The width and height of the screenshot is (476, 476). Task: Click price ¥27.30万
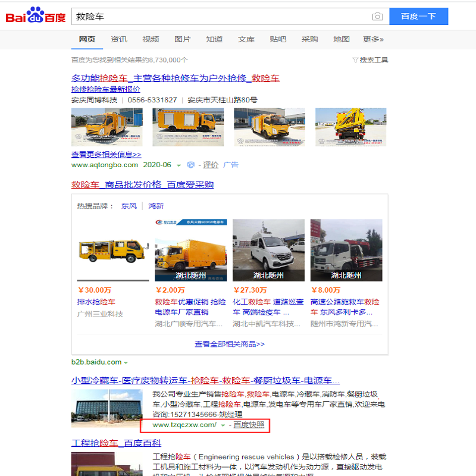tap(250, 290)
